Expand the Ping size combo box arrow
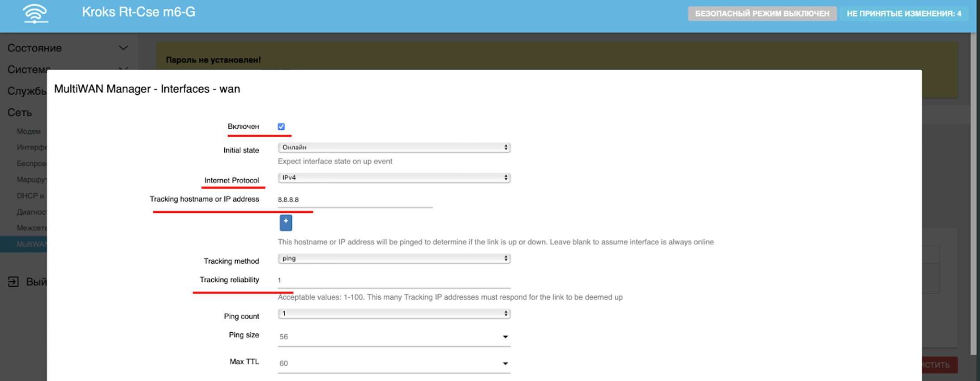This screenshot has width=980, height=381. pyautogui.click(x=505, y=337)
